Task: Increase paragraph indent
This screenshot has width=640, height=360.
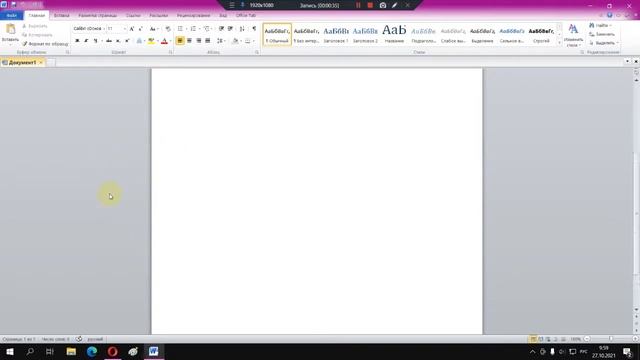Action: [x=231, y=29]
